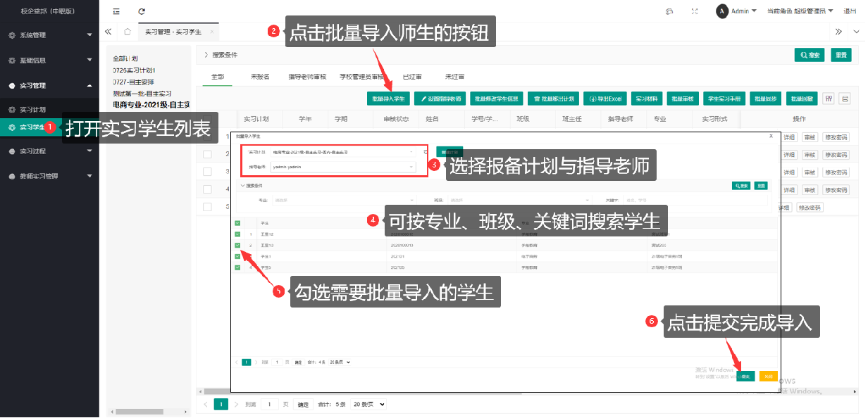The height and width of the screenshot is (418, 868).
Task: Switch to the 未报名 tab
Action: pos(260,77)
